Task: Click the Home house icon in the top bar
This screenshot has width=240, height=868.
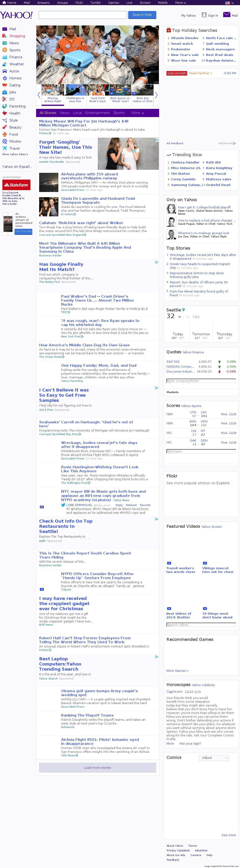Action: [x=4, y=2]
